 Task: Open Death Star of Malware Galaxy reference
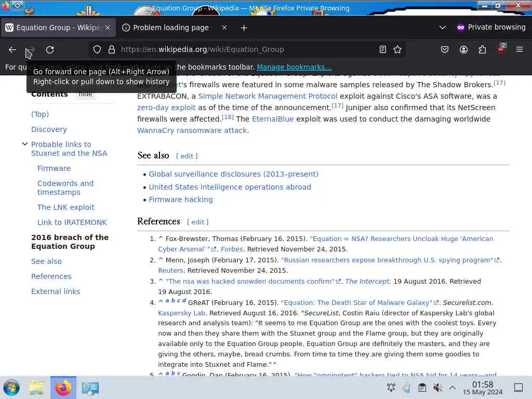[x=356, y=303]
